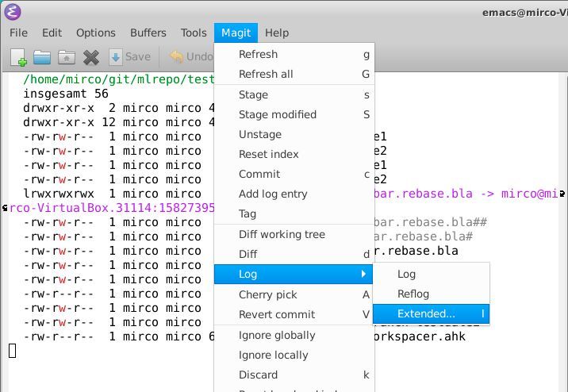Select Extended... in the Log submenu
The image size is (568, 392).
431,313
